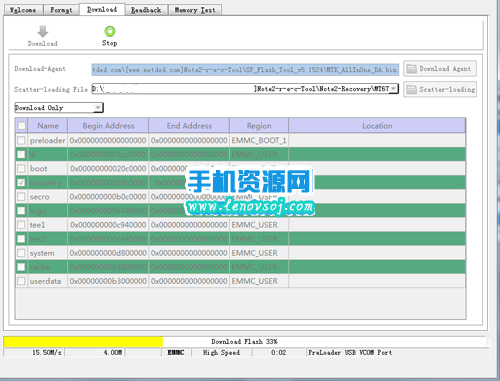
Task: Expand the Scatter-loading File path dropdown
Action: [x=393, y=88]
